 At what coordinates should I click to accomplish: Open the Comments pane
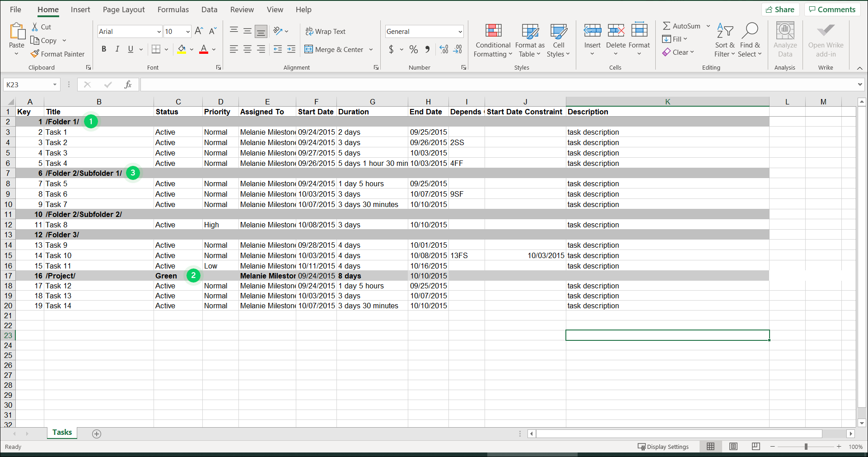click(x=832, y=9)
